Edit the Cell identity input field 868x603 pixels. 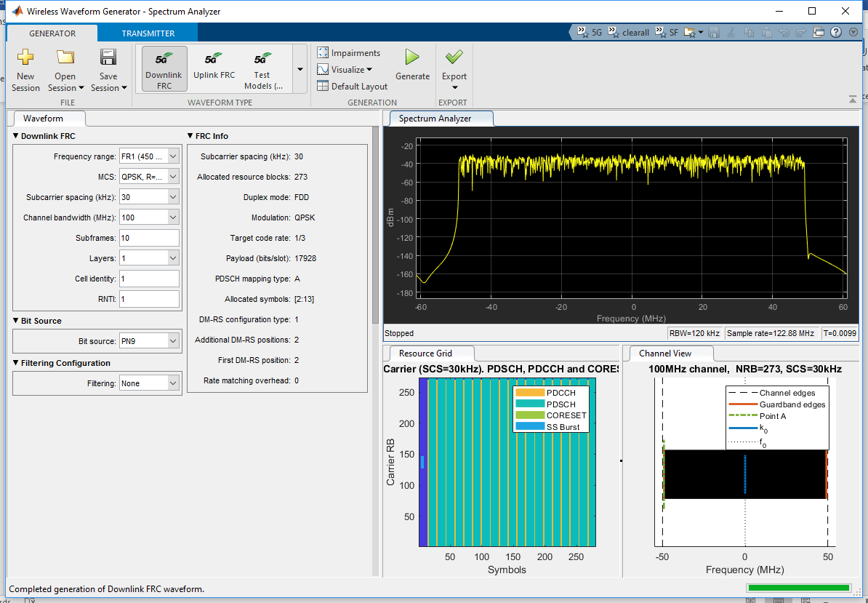pos(149,278)
